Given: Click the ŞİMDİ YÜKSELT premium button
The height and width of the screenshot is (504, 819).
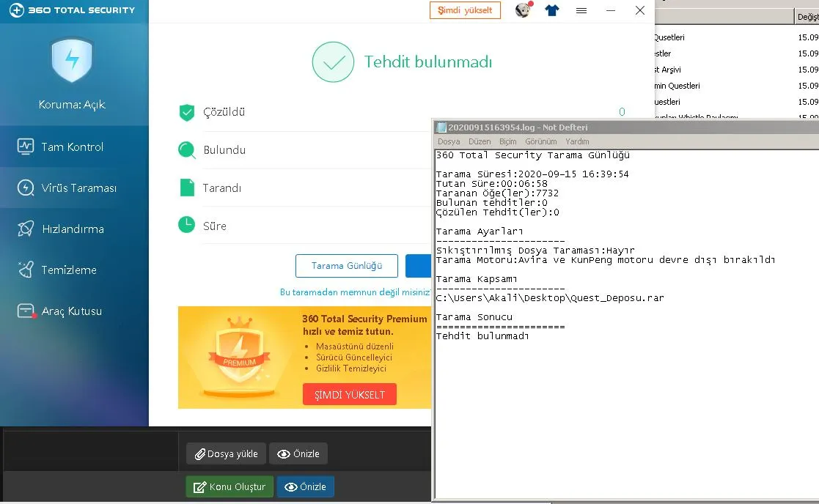Looking at the screenshot, I should coord(350,394).
